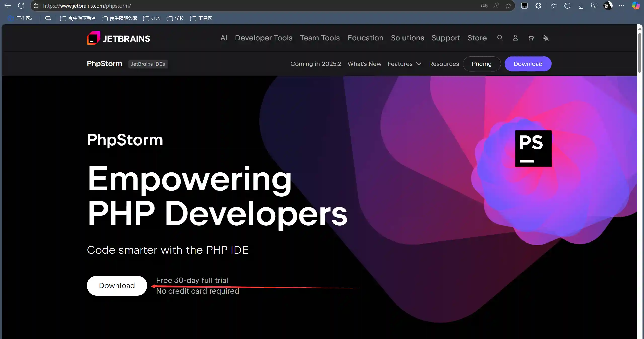Viewport: 644px width, 339px height.
Task: Open the What's New page
Action: [364, 64]
